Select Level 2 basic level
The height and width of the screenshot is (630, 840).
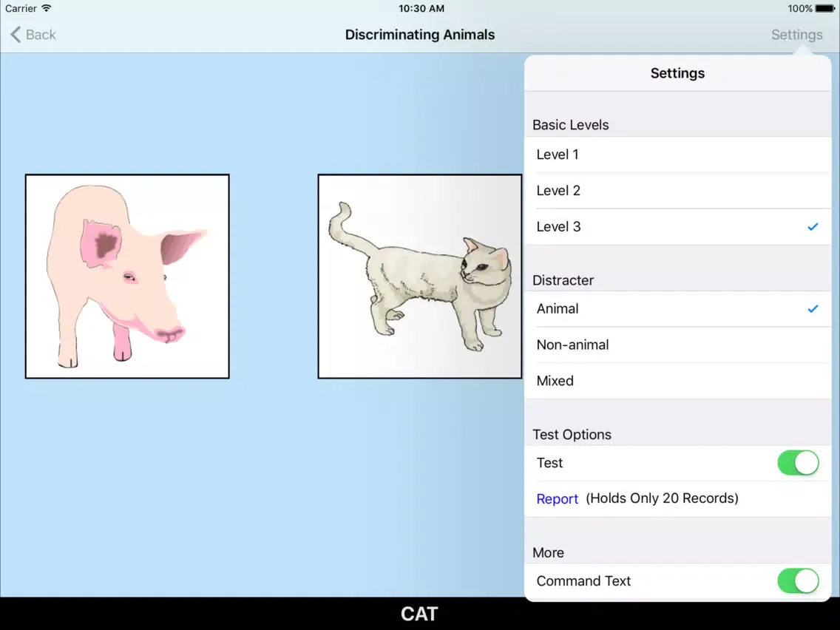[x=677, y=191]
